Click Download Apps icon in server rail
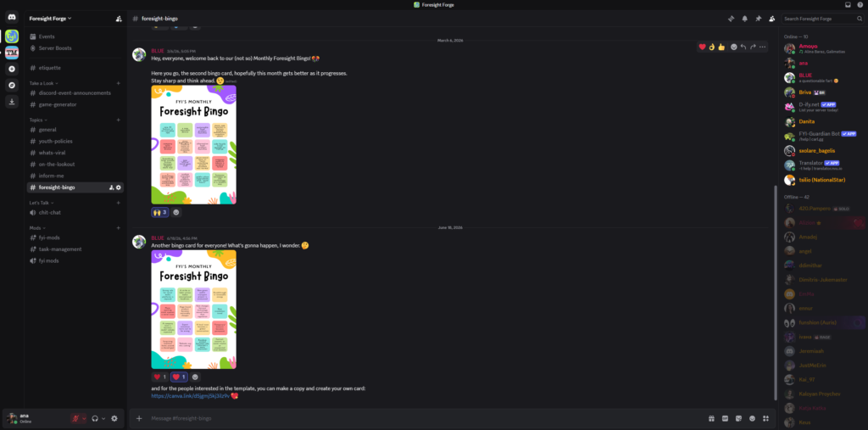 tap(12, 102)
